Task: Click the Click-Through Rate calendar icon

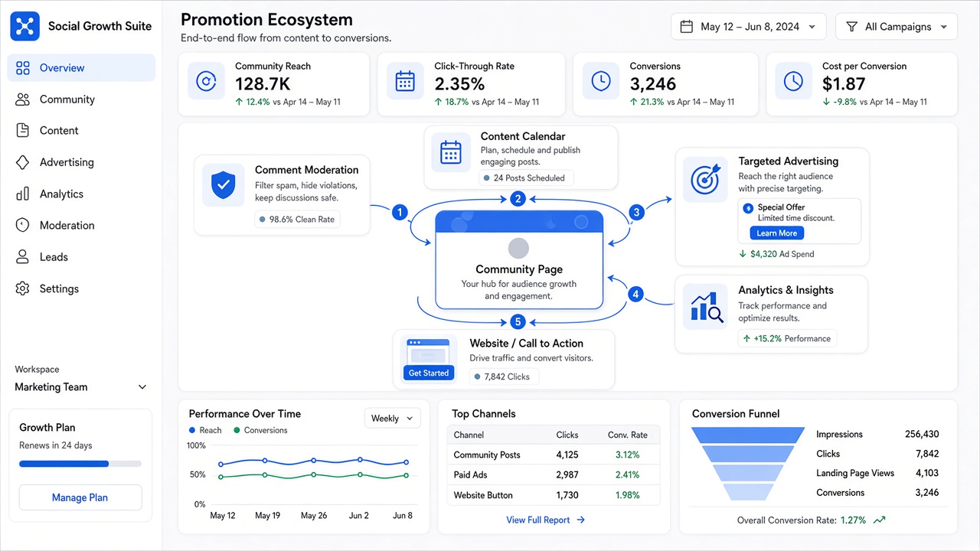Action: coord(405,81)
